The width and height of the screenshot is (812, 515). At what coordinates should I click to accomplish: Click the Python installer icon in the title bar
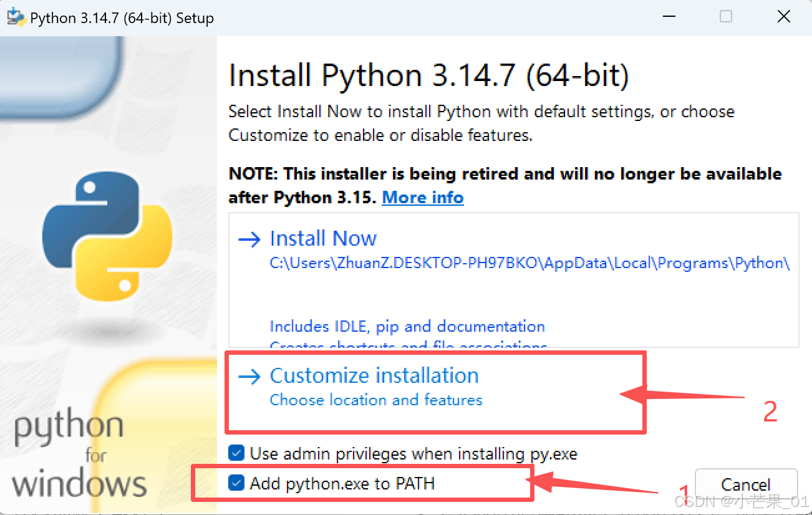(x=16, y=17)
